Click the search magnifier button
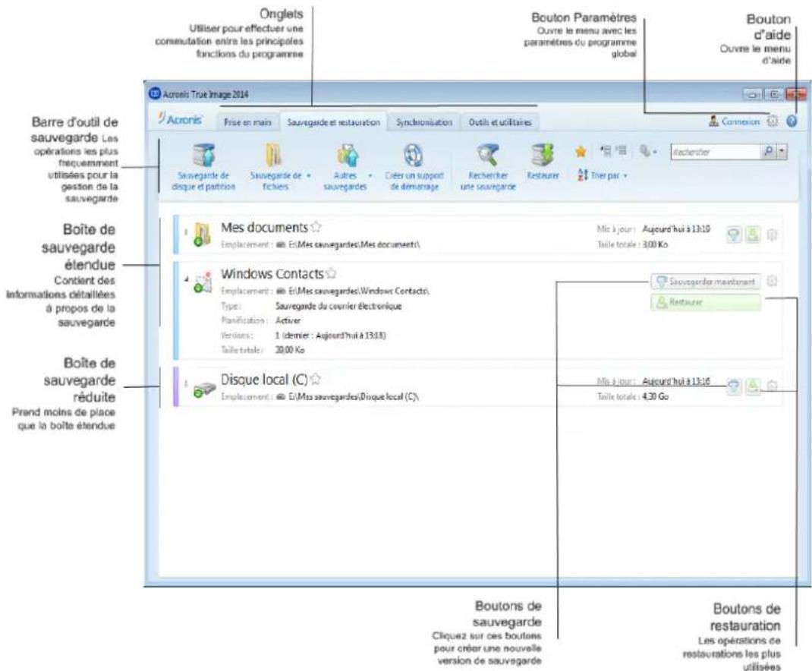Image resolution: width=812 pixels, height=671 pixels. 769,151
